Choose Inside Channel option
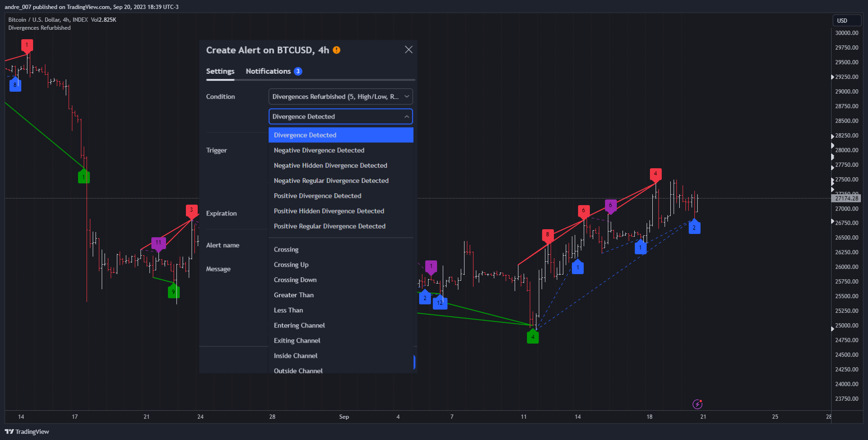Image resolution: width=868 pixels, height=440 pixels. pyautogui.click(x=341, y=355)
